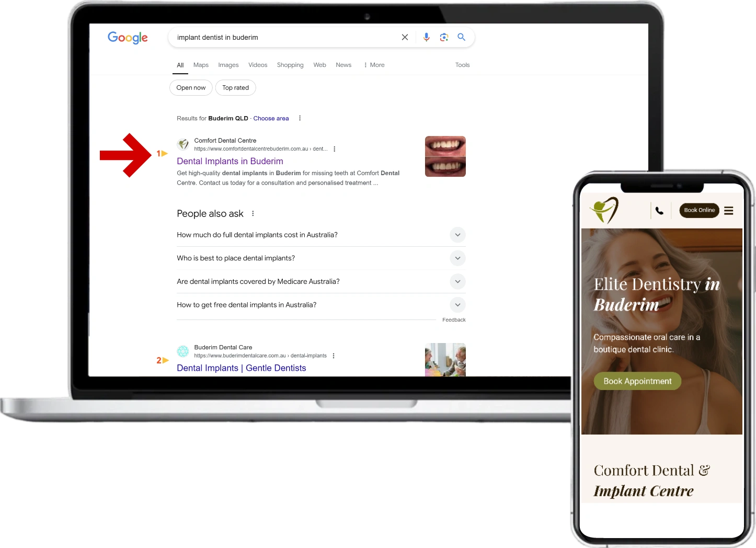Click 'Elite Dentistry in Buderim' heading
Image resolution: width=756 pixels, height=548 pixels.
[x=657, y=294]
